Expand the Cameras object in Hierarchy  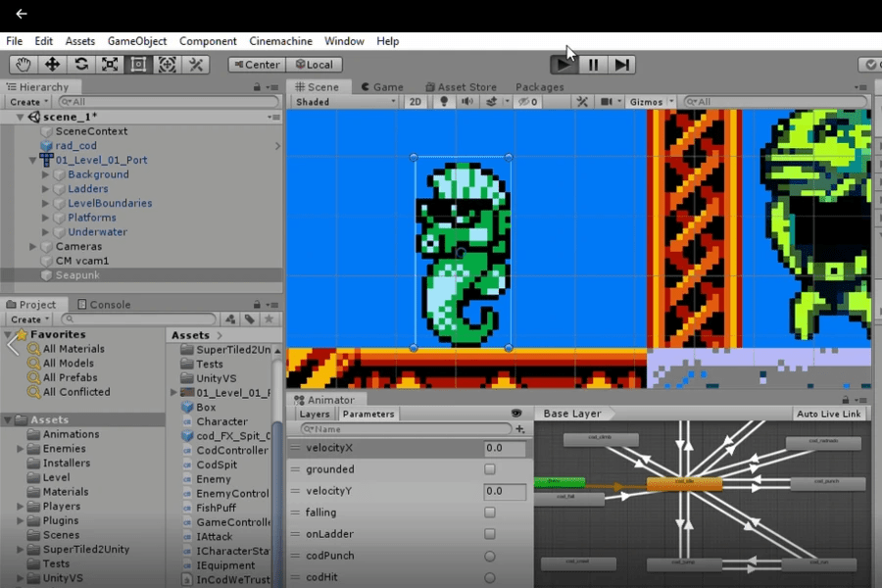(x=33, y=247)
